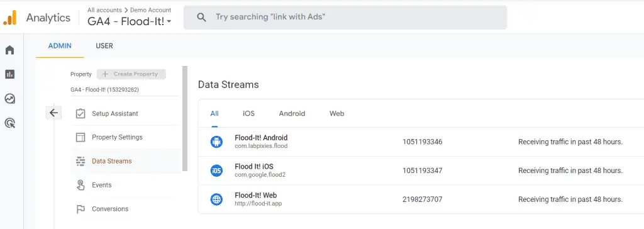644x229 pixels.
Task: Click the Events touch icon
Action: coord(80,185)
